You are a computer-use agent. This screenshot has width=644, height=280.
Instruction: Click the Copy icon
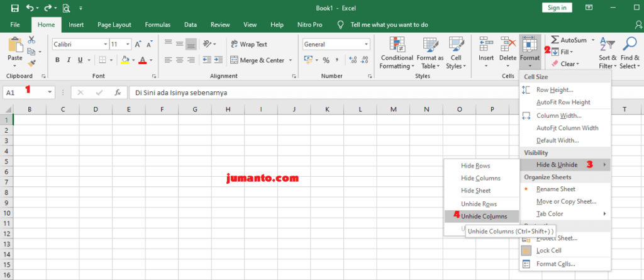31,52
